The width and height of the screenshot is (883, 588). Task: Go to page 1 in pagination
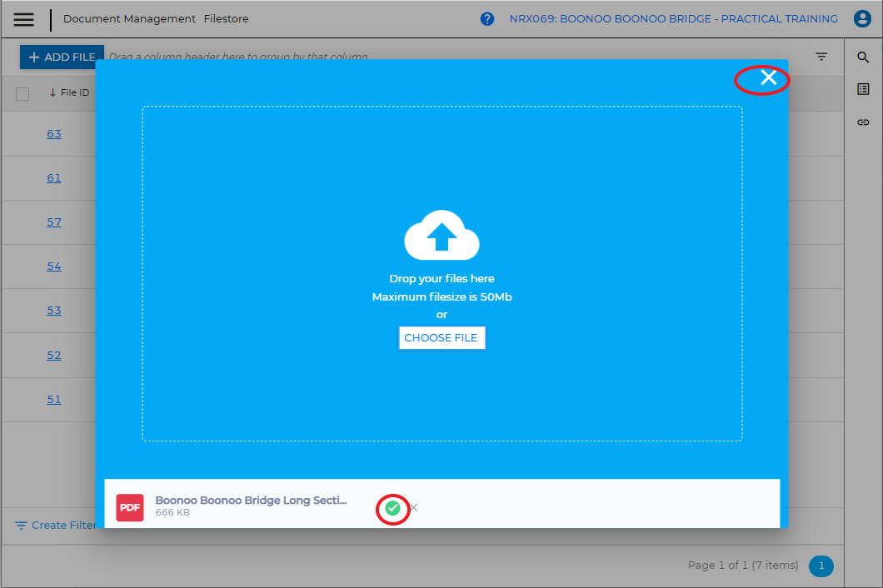(821, 566)
